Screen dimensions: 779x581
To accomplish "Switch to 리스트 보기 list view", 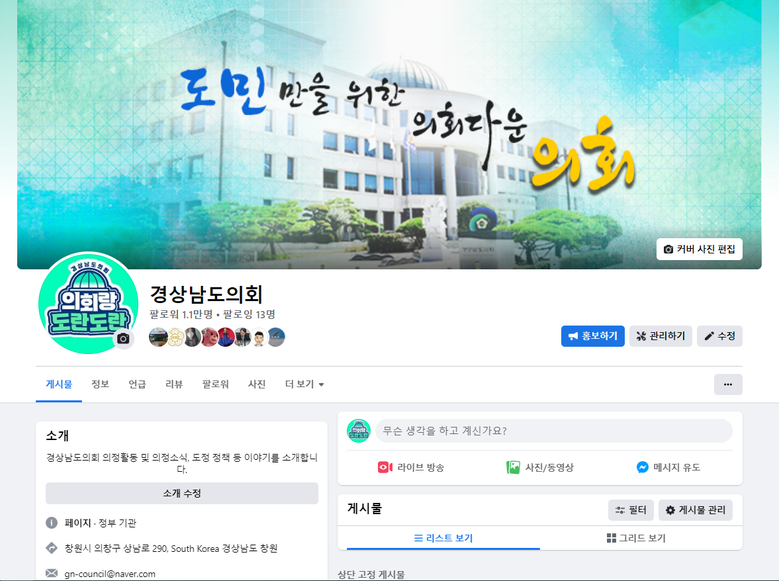I will [443, 538].
